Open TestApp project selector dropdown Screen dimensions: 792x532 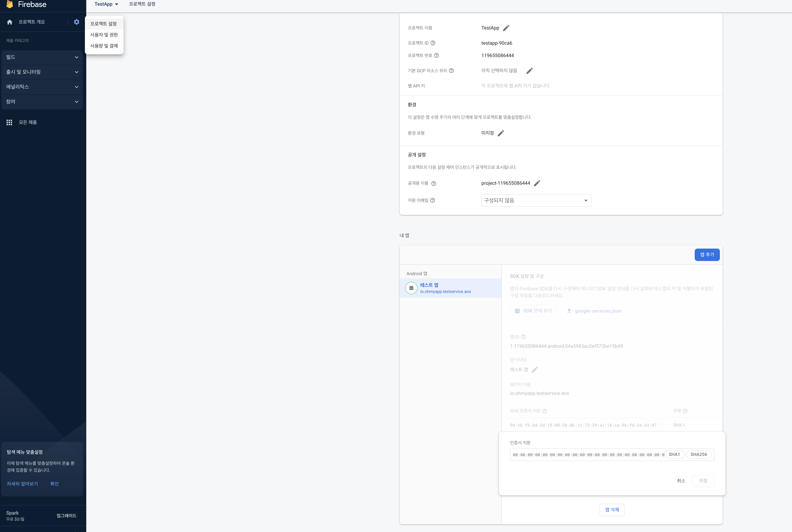click(x=106, y=4)
